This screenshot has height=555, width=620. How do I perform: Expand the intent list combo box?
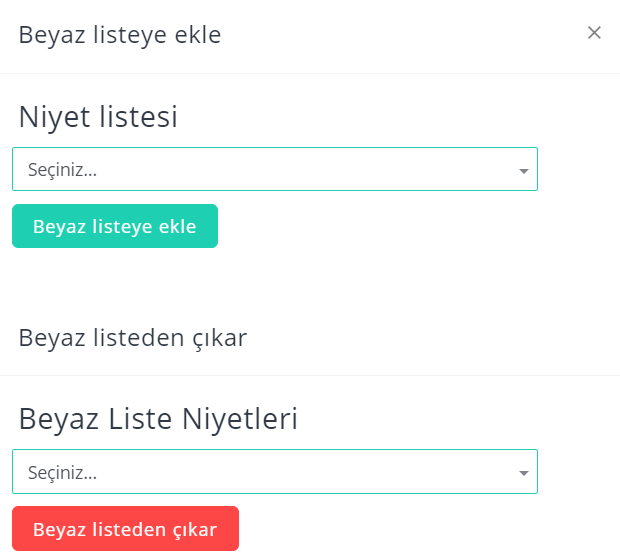coord(275,169)
